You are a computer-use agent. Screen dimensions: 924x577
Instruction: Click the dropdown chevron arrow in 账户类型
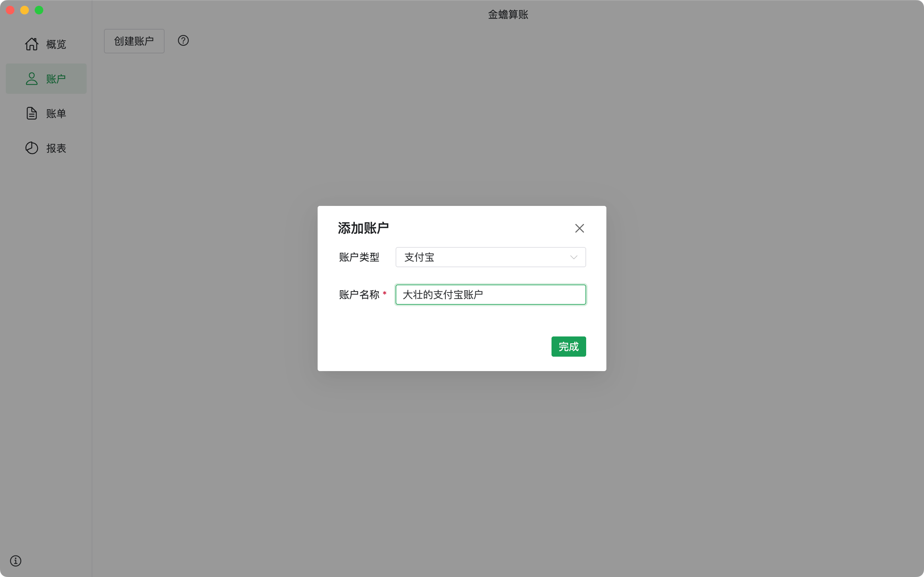[574, 257]
